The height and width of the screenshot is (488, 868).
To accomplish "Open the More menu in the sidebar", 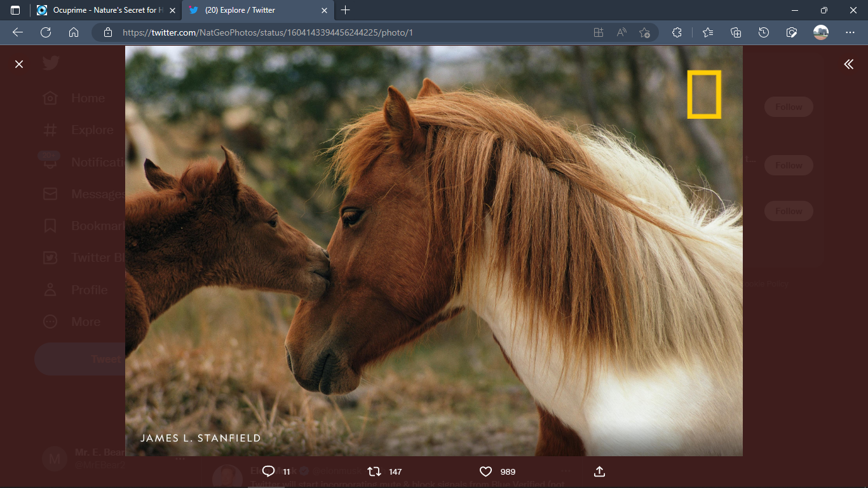I will tap(72, 322).
